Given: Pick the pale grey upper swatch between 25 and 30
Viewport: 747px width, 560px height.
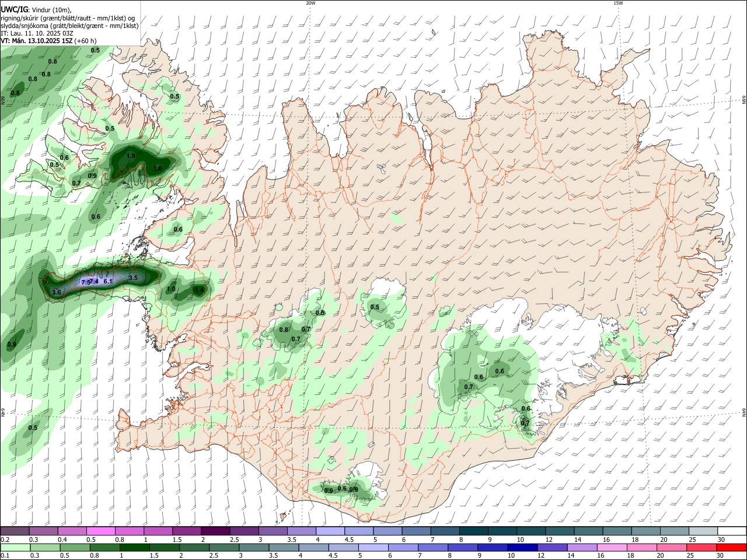Looking at the screenshot, I should (702, 531).
